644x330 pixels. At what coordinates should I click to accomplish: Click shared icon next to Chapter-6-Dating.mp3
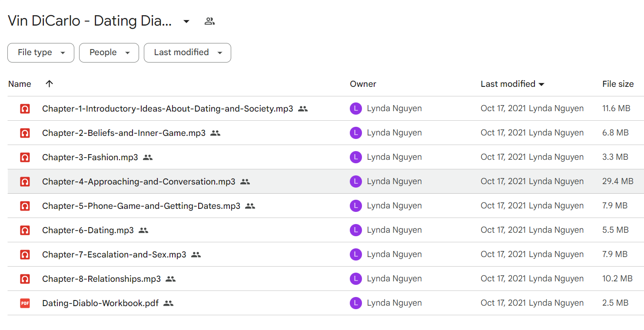coord(143,231)
